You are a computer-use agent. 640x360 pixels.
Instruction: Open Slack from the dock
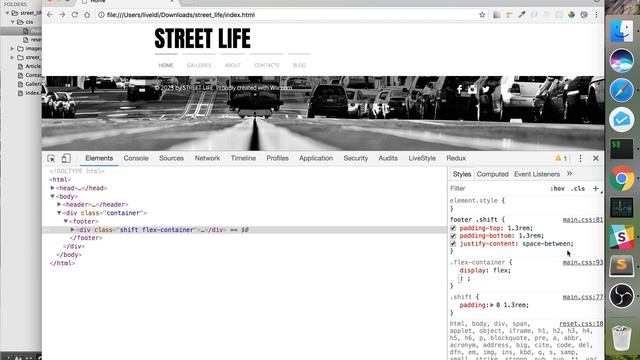622,236
